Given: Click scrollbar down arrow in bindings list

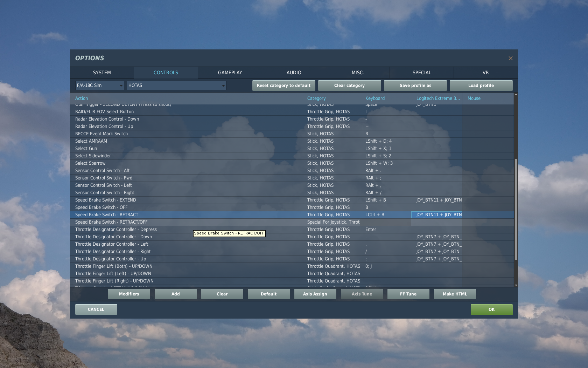Looking at the screenshot, I should pyautogui.click(x=516, y=285).
